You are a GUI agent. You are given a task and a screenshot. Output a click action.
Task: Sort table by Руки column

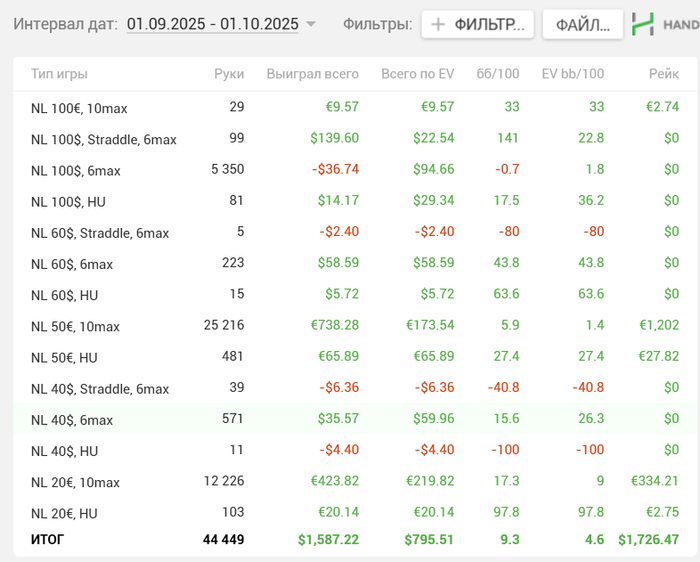[229, 74]
